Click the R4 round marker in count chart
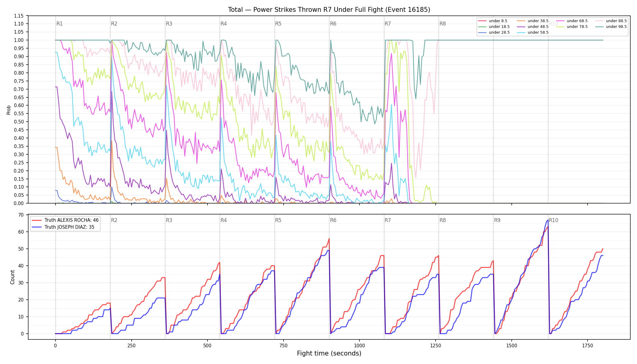The image size is (637, 364). (224, 220)
